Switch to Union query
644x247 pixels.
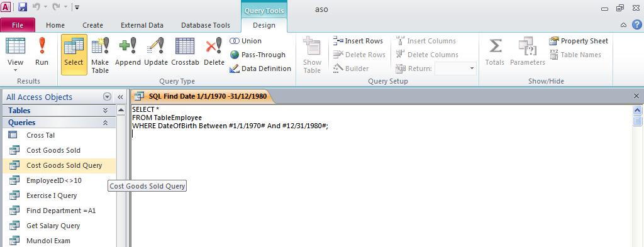246,41
